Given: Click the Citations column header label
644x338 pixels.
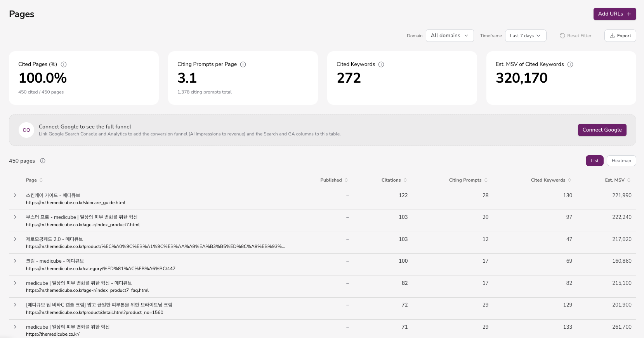Looking at the screenshot, I should pyautogui.click(x=391, y=180).
